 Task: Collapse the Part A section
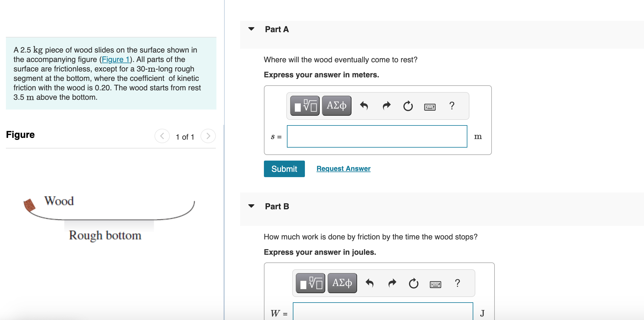251,29
